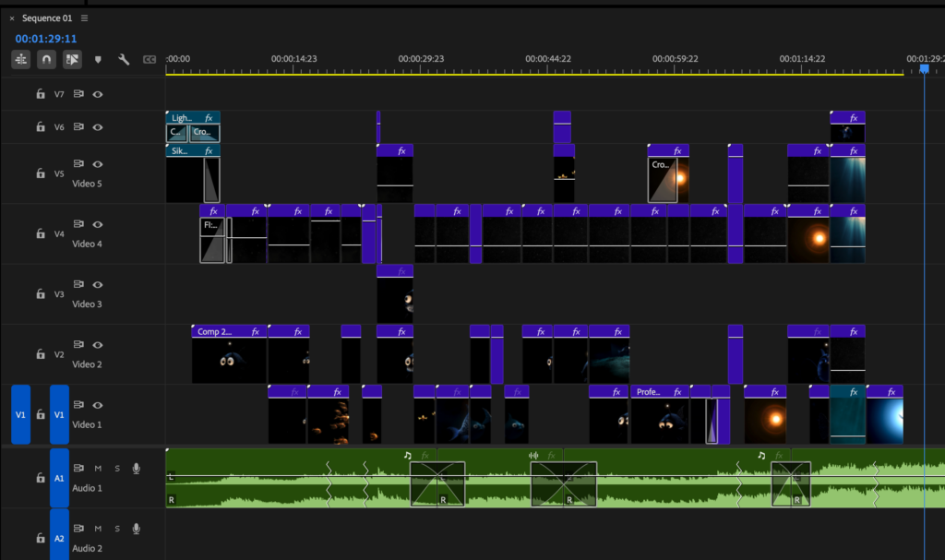
Task: Enable voice-over record on Audio 1
Action: pyautogui.click(x=137, y=469)
